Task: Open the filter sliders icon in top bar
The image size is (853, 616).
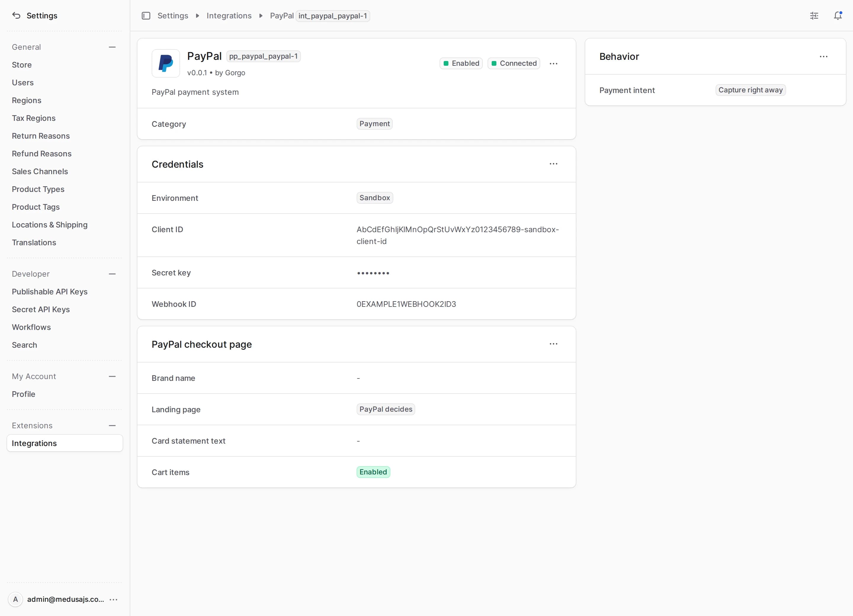Action: pyautogui.click(x=814, y=16)
